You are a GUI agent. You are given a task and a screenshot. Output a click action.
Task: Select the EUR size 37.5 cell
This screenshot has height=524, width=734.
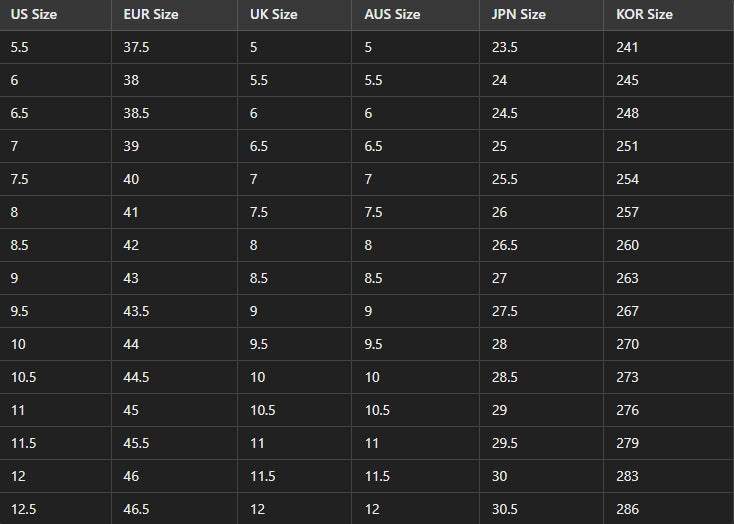[136, 48]
